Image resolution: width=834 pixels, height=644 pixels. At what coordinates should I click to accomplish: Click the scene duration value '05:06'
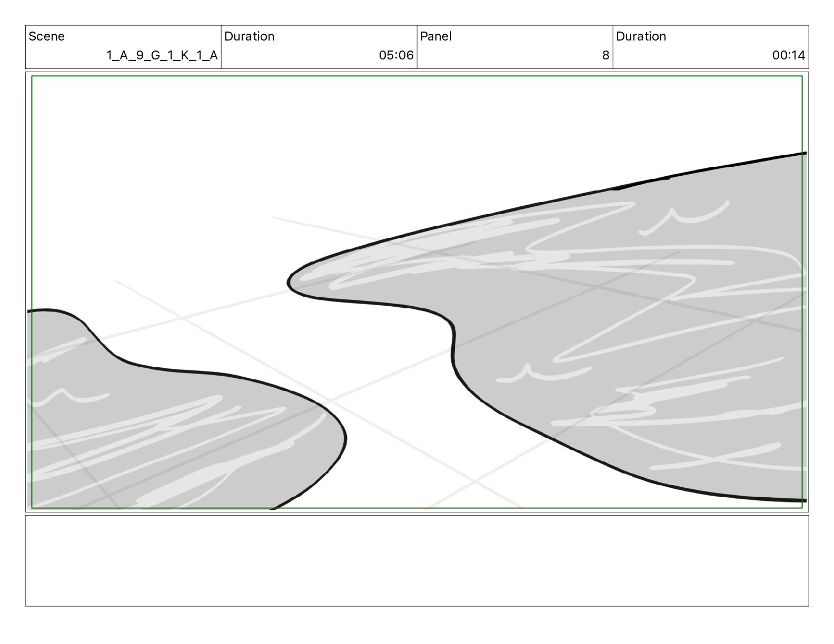point(396,55)
